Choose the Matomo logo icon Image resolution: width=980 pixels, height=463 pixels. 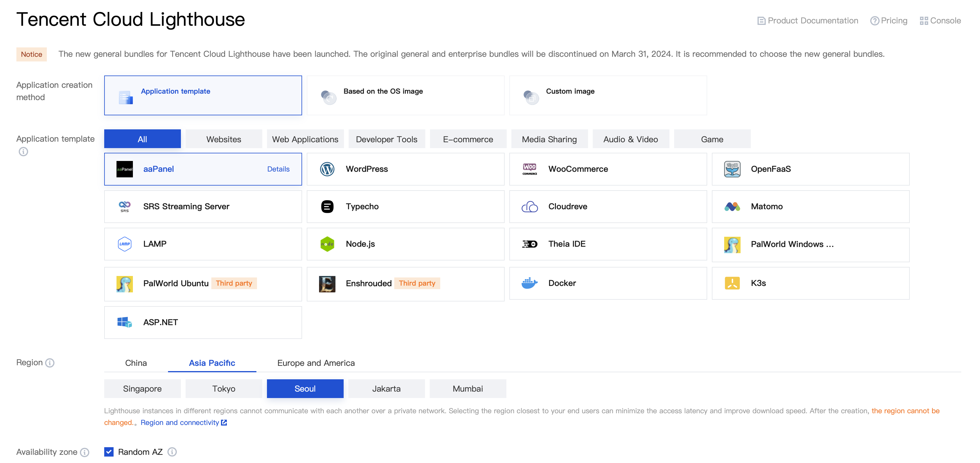point(732,206)
